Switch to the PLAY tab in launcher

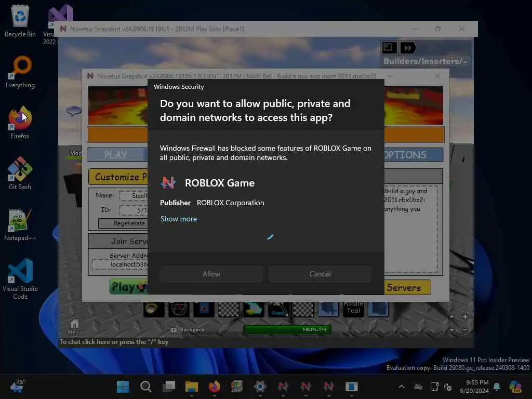coord(117,155)
